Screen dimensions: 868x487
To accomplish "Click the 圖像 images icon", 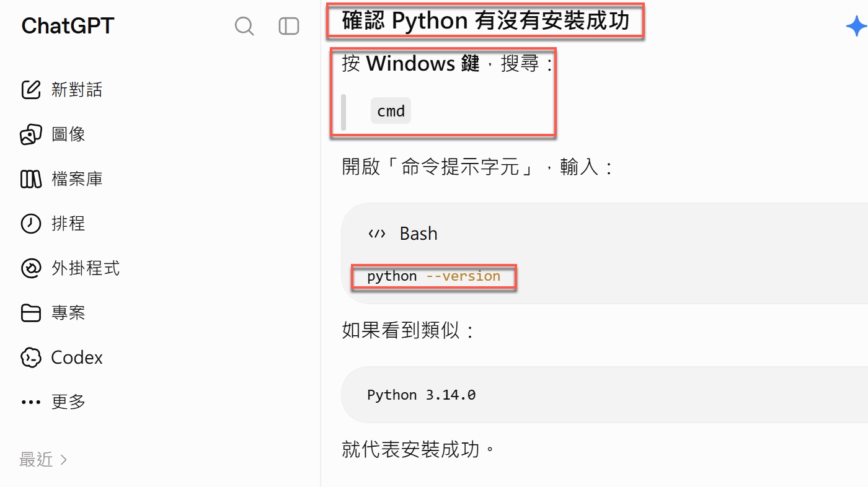I will point(31,134).
